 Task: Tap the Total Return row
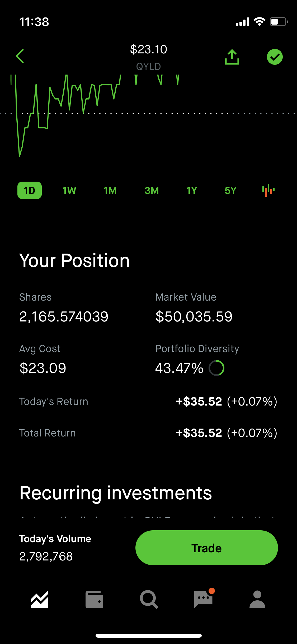[x=148, y=433]
